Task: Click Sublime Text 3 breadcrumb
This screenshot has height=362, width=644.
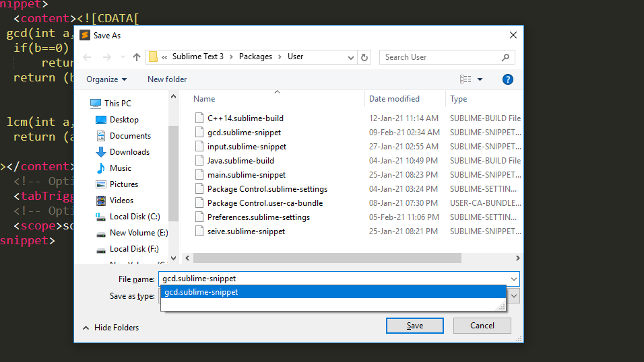Action: pyautogui.click(x=198, y=57)
